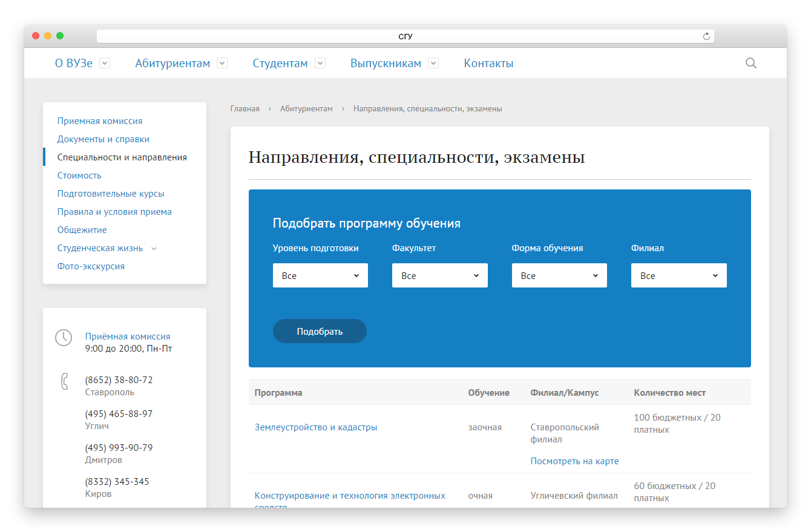Select Стоимость in the sidebar
This screenshot has width=811, height=532.
(79, 176)
